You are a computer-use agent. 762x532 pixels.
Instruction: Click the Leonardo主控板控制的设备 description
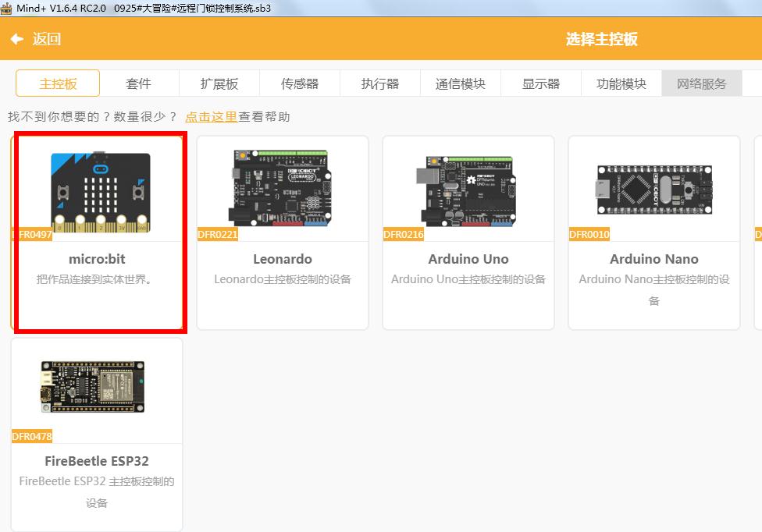(x=283, y=279)
